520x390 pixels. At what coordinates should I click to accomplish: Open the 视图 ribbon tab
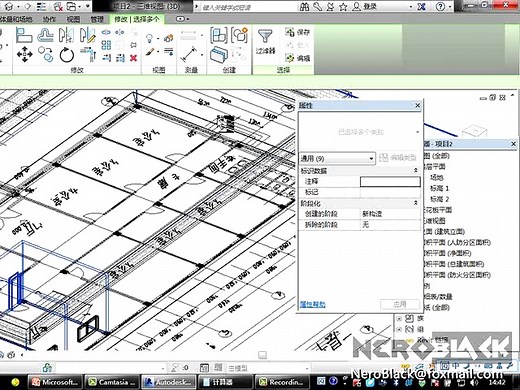pos(73,19)
